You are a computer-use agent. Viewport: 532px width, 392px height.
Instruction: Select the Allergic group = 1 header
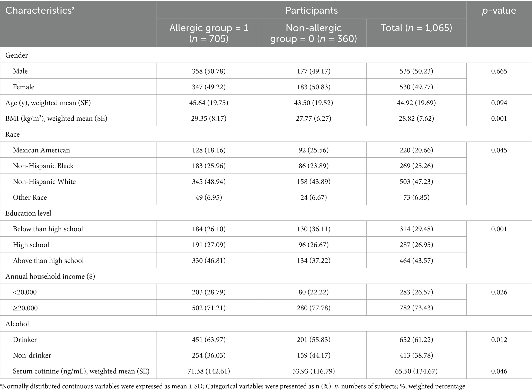[x=209, y=33]
